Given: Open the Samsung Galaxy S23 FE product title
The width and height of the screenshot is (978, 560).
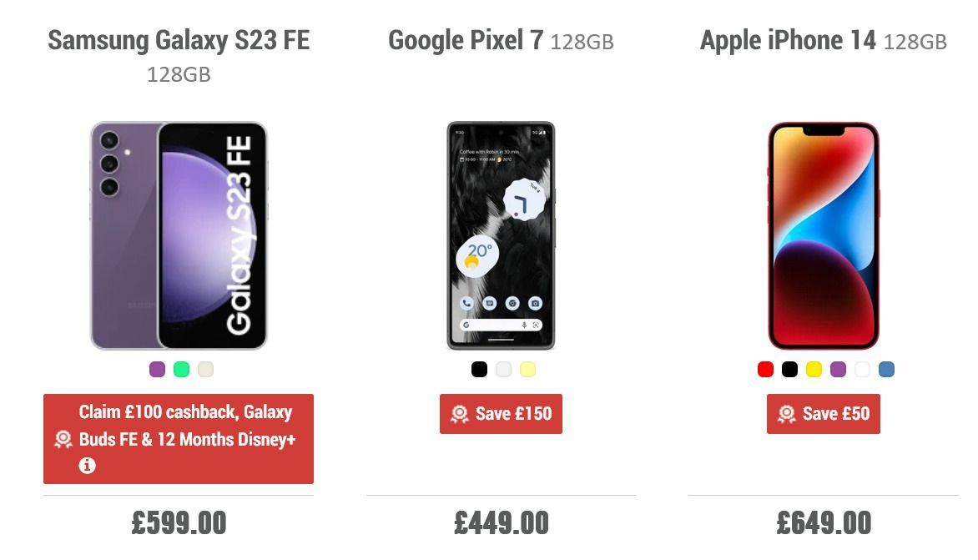Looking at the screenshot, I should pos(179,39).
